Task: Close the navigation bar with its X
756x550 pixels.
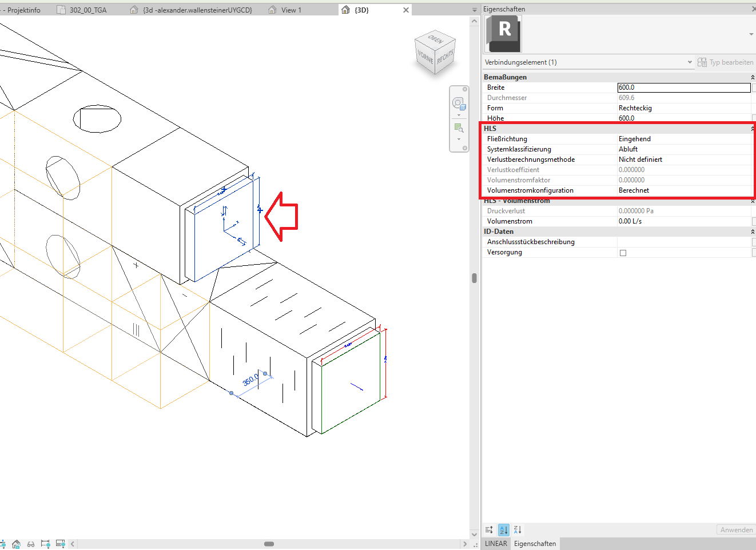Action: click(465, 89)
